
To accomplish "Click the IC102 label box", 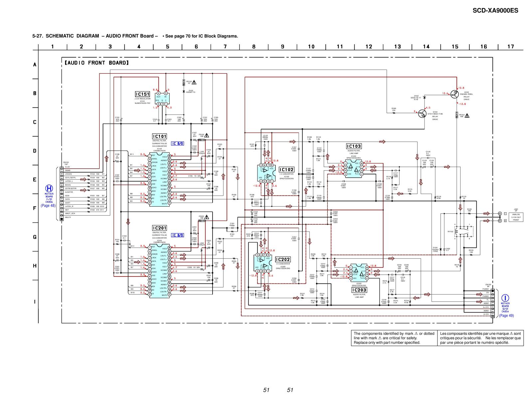I will coord(286,170).
